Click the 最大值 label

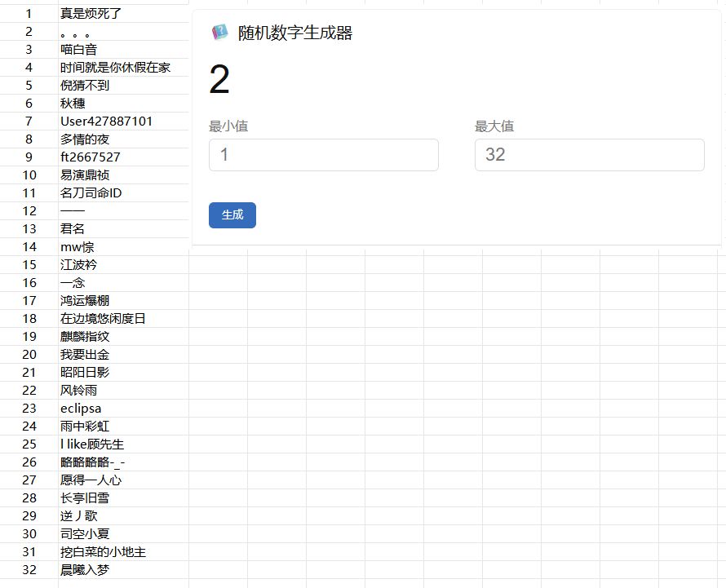(494, 126)
